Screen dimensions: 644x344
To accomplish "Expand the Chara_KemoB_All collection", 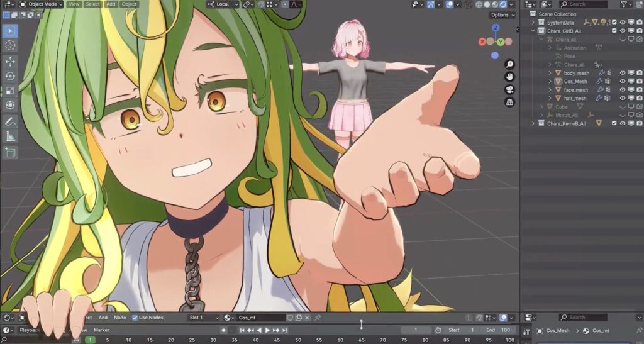I will [533, 123].
